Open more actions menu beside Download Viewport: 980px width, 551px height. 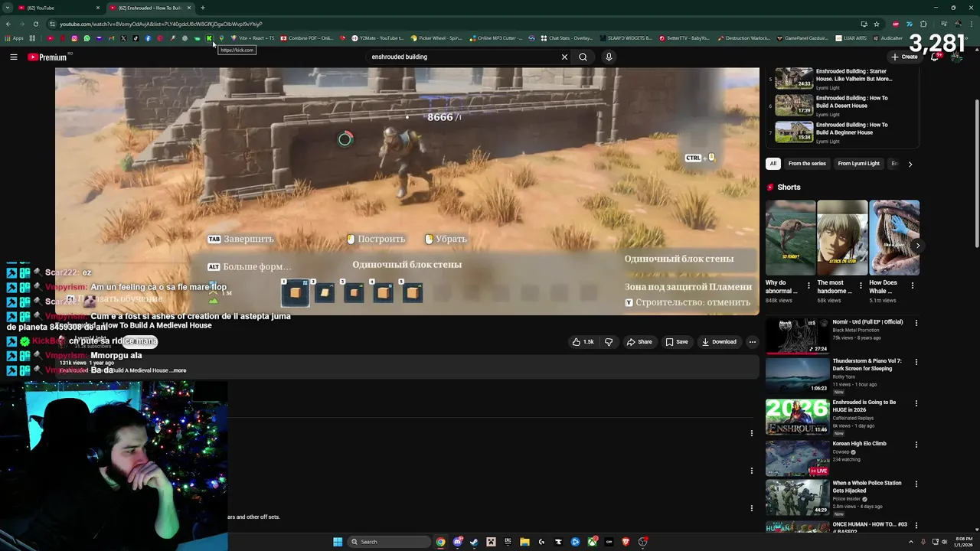753,342
